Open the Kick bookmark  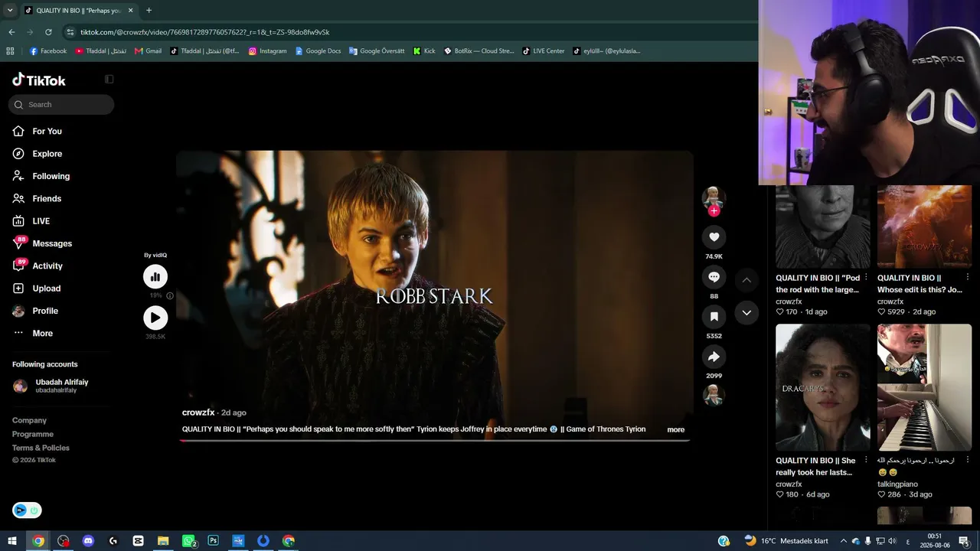(x=424, y=51)
